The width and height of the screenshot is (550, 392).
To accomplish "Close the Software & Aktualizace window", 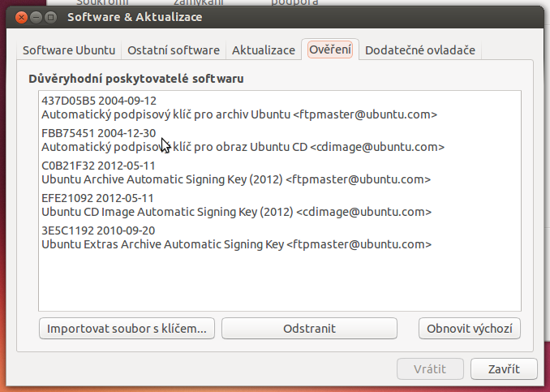I will point(21,17).
